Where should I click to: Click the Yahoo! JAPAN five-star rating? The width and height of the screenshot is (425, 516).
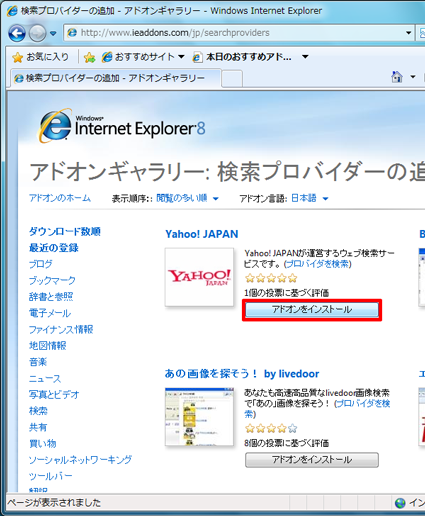pyautogui.click(x=271, y=278)
